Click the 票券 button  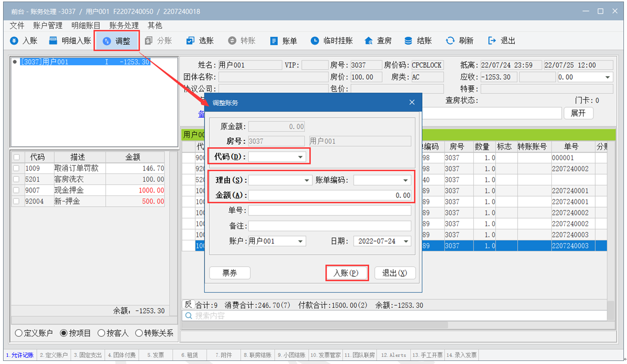230,273
